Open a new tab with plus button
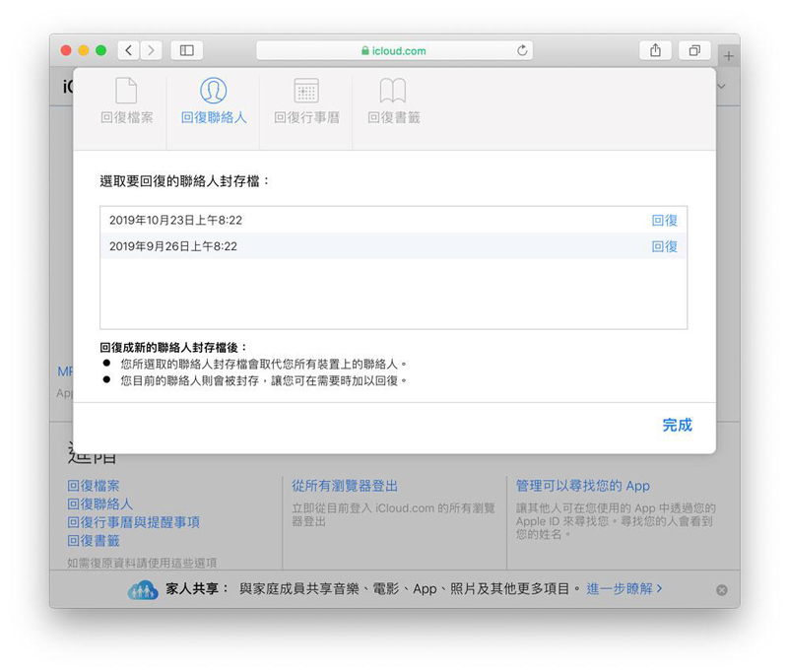The image size is (788, 672). pyautogui.click(x=729, y=56)
